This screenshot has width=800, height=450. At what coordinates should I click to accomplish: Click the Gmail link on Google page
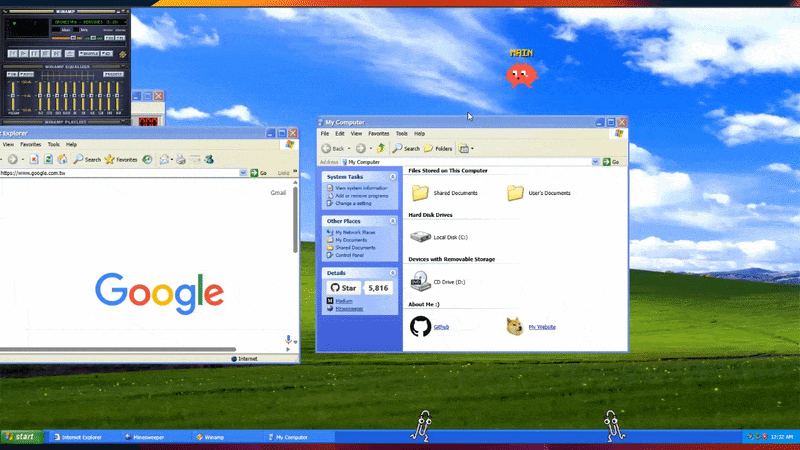278,192
